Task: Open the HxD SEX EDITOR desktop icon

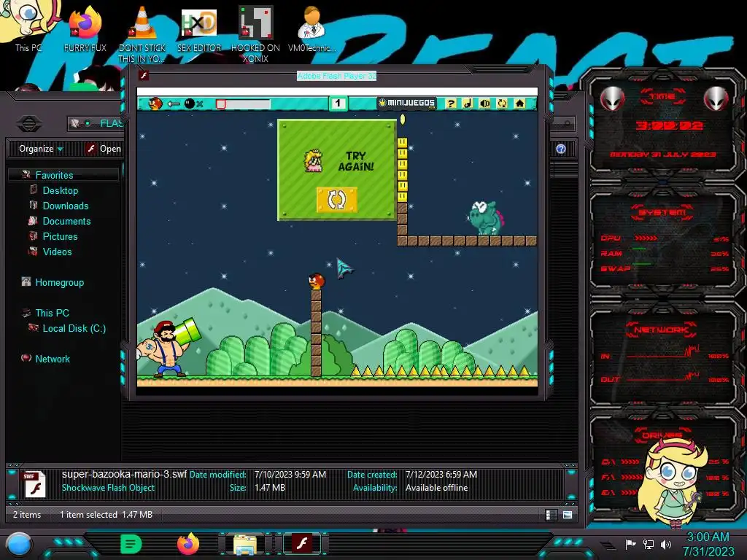Action: tap(199, 29)
